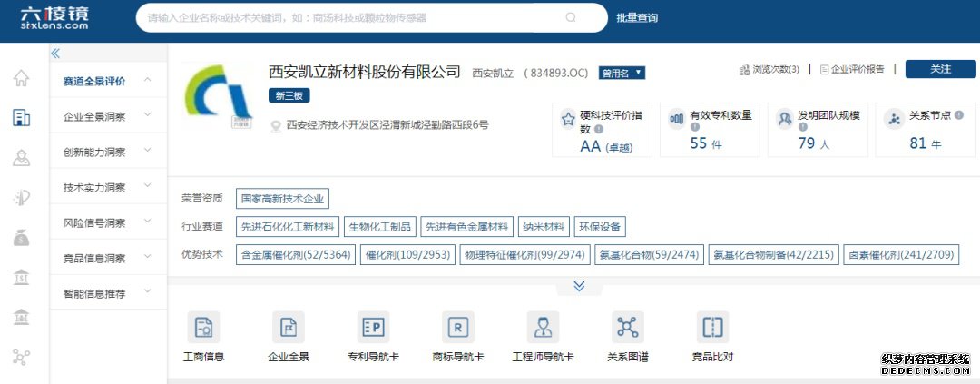Click the company logo thumbnail
Screen dimensions: 980x384
click(218, 97)
